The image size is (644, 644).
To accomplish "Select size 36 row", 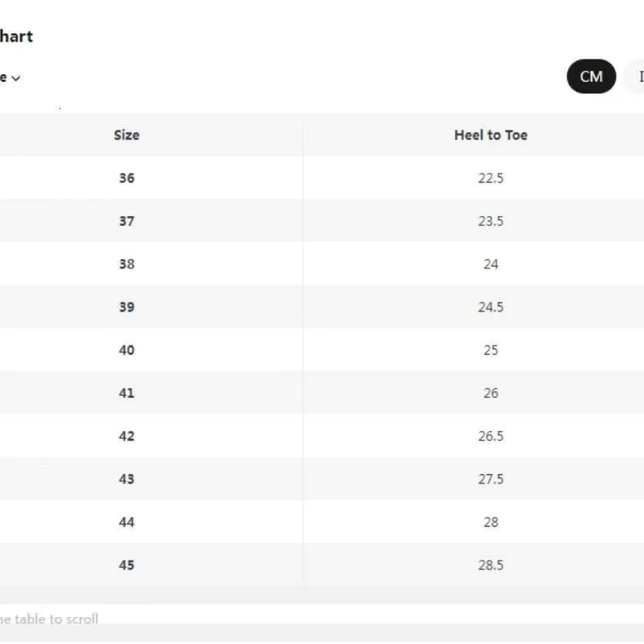I will point(322,178).
